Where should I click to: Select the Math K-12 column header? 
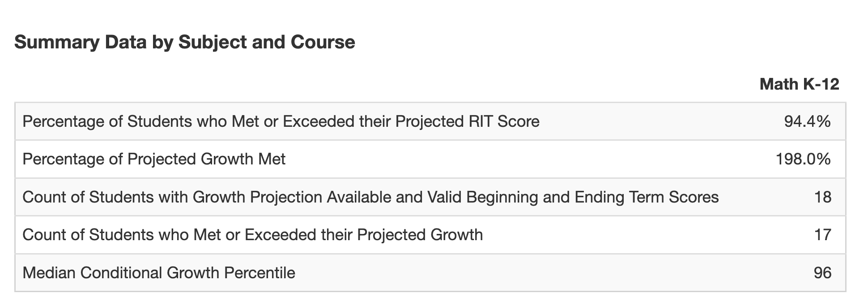(x=799, y=84)
